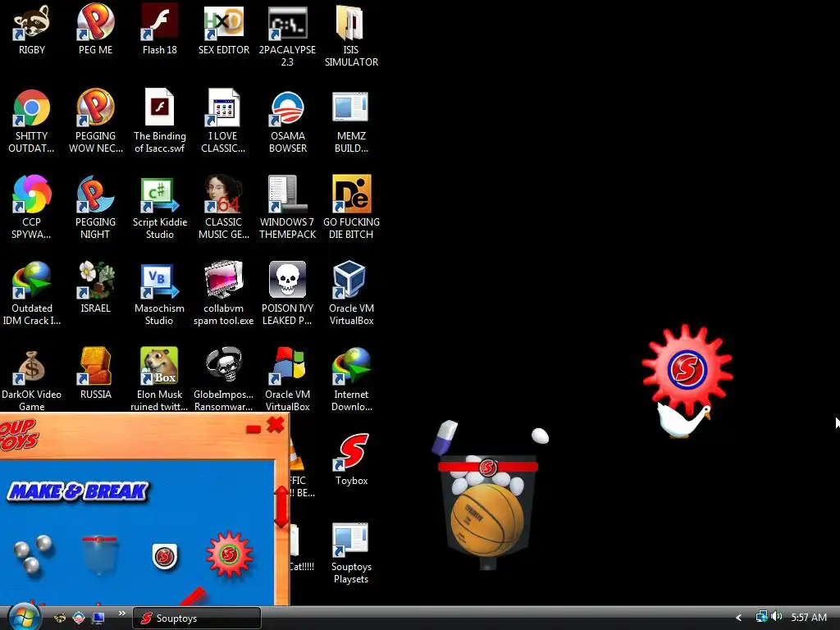Open the volume speaker tray icon
This screenshot has width=840, height=630.
point(777,617)
